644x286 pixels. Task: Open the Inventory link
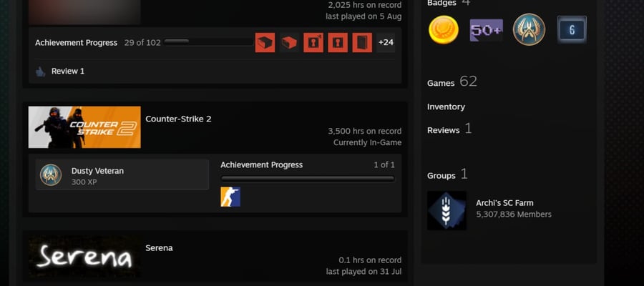click(x=446, y=107)
